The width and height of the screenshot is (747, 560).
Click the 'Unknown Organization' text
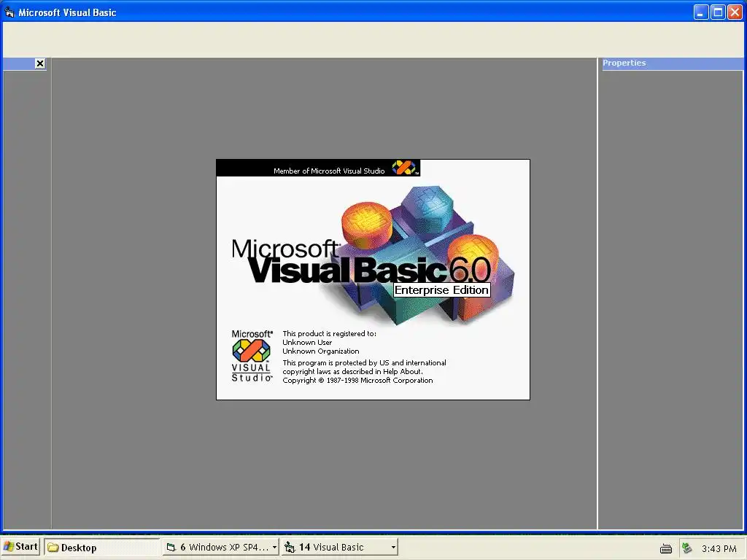coord(321,351)
